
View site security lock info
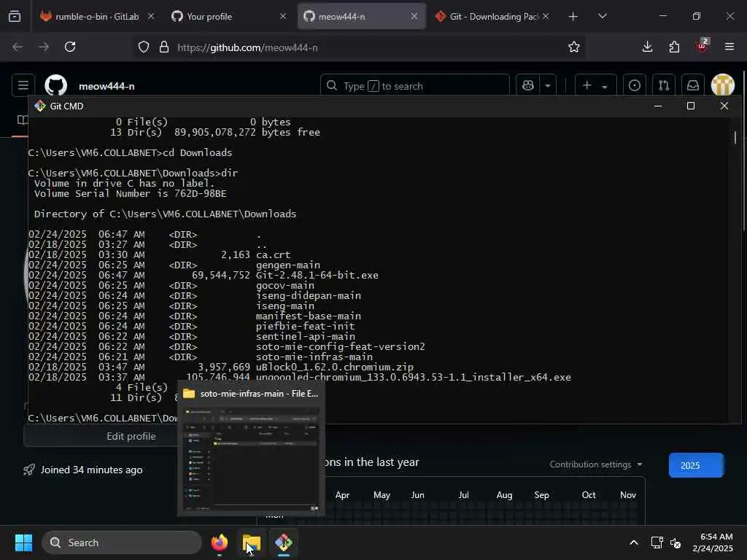pyautogui.click(x=164, y=47)
